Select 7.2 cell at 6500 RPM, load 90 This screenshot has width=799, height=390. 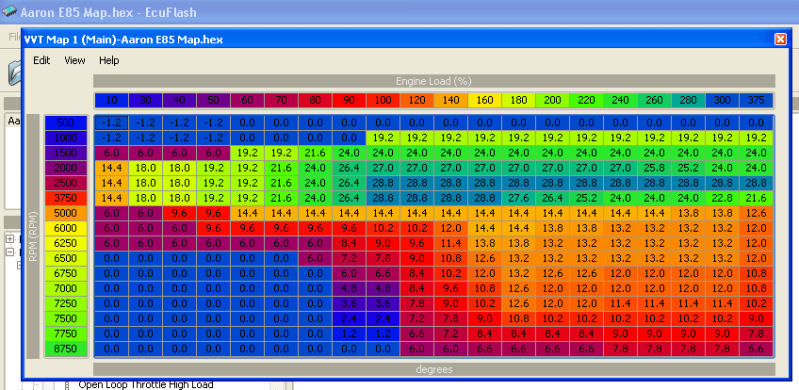pos(349,258)
